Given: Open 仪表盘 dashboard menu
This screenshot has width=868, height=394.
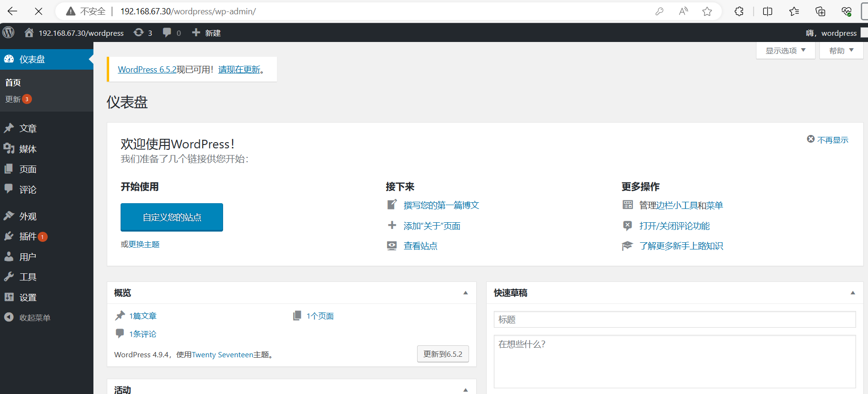Looking at the screenshot, I should pos(47,59).
